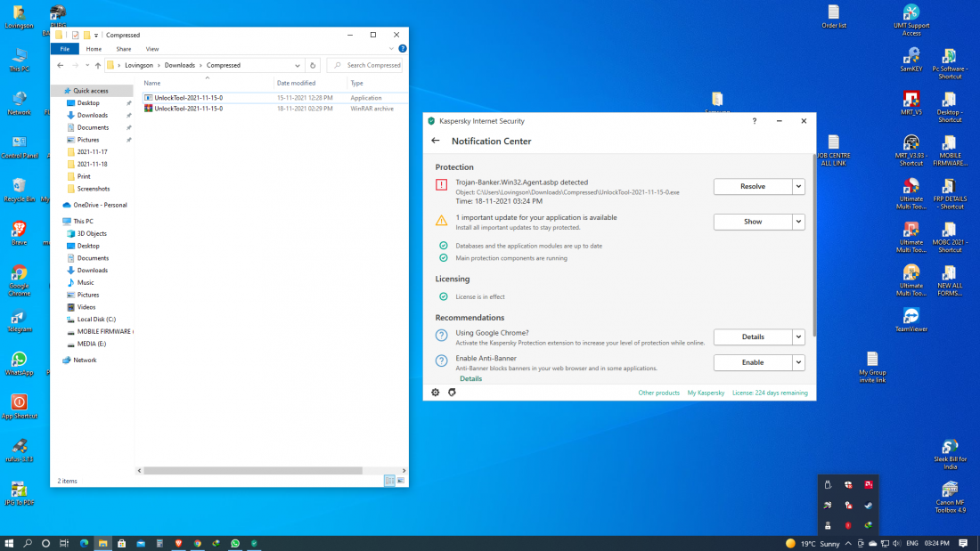980x551 pixels.
Task: Click Resolve for the Trojan detection
Action: pos(753,186)
